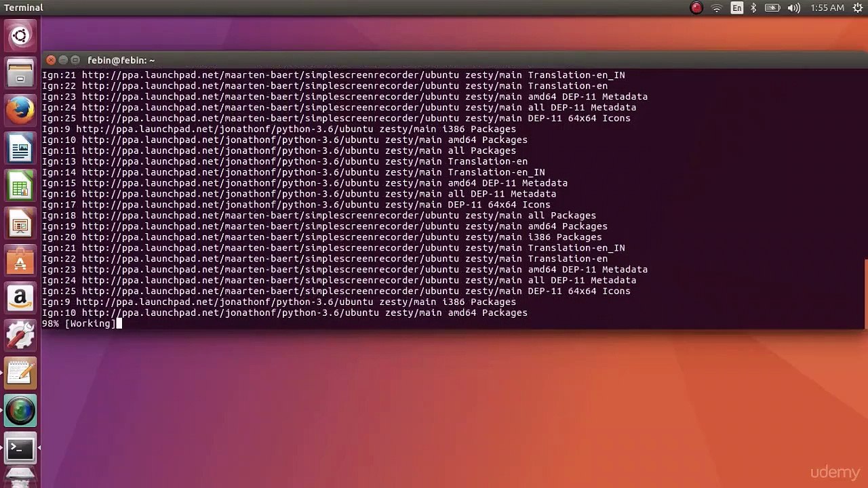Click the 'Ign:20' simplescreenrecorder i386 Packages line
868x488 pixels.
point(322,237)
